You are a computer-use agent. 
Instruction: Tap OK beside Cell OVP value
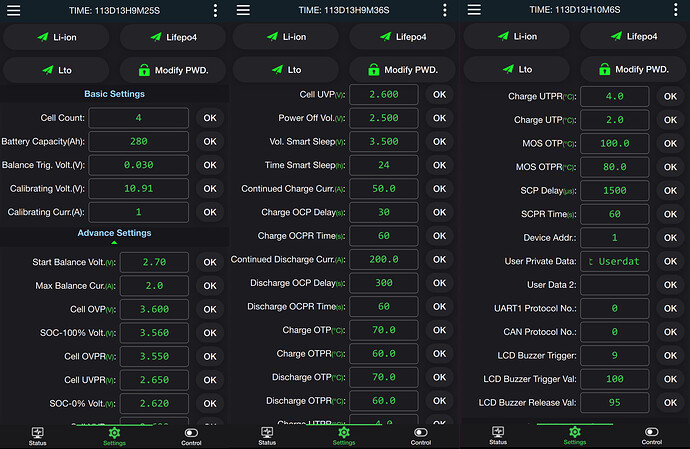[210, 309]
